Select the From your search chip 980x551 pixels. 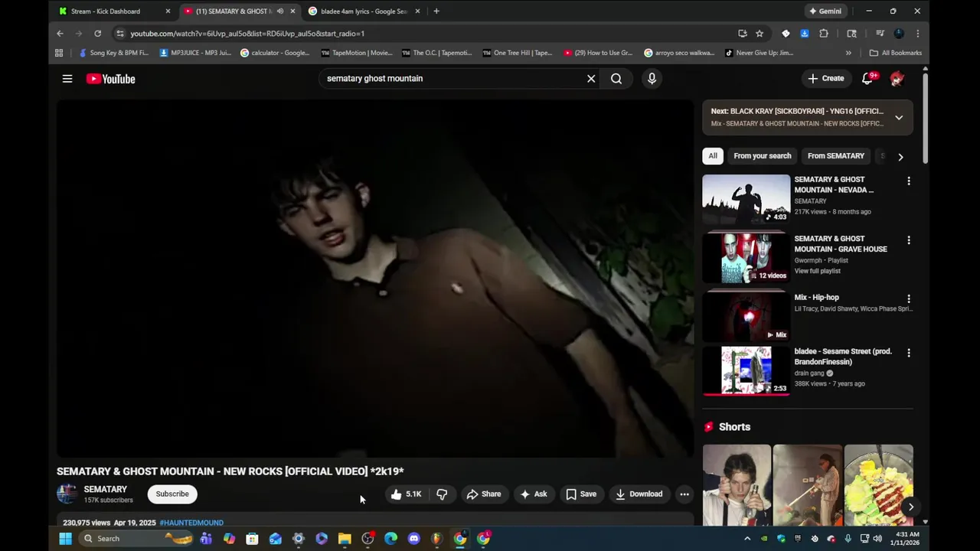click(x=763, y=156)
